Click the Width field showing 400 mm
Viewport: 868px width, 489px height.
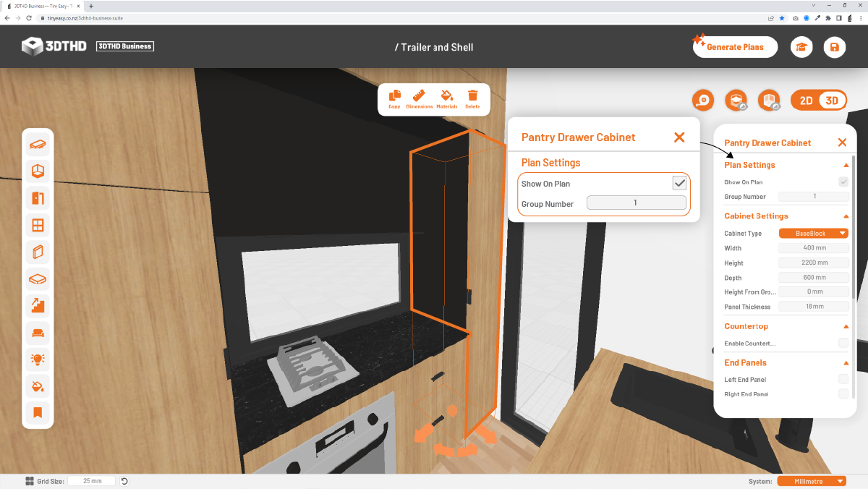[813, 248]
